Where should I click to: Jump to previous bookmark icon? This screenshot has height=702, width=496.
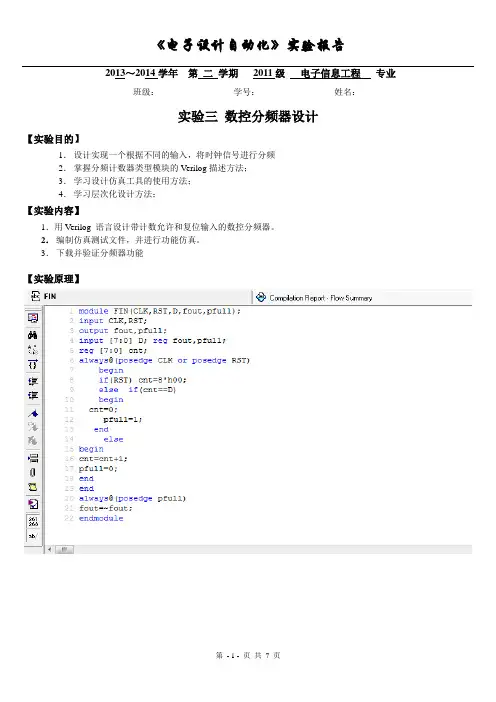[33, 441]
